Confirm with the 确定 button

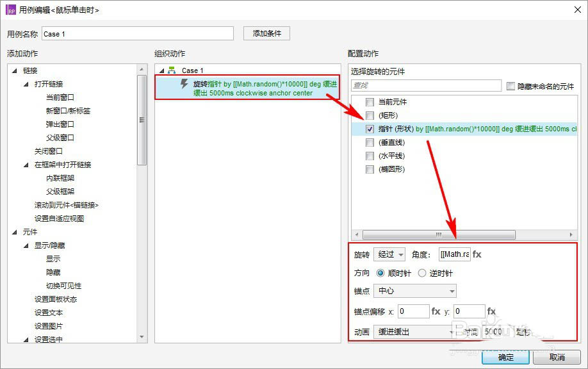(505, 357)
